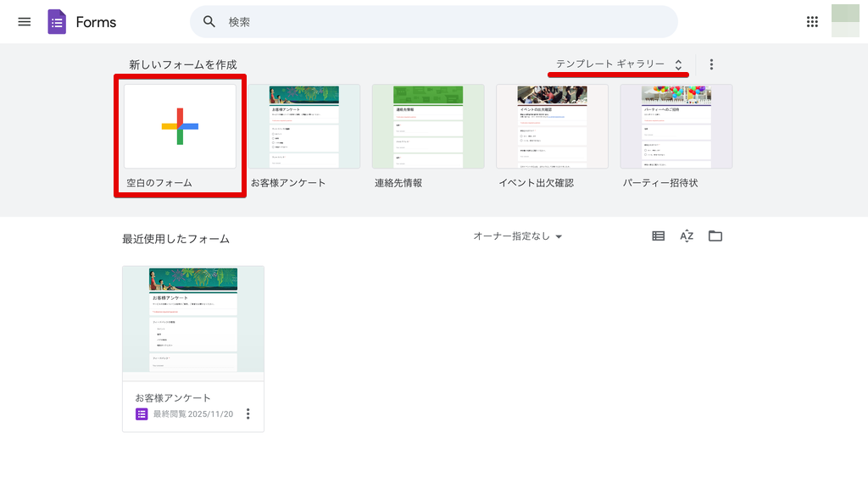Click the search magnifier icon

coord(209,22)
